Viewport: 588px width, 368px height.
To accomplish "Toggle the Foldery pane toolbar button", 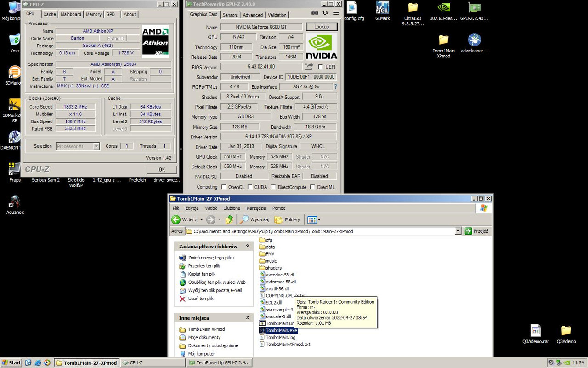I will point(287,219).
